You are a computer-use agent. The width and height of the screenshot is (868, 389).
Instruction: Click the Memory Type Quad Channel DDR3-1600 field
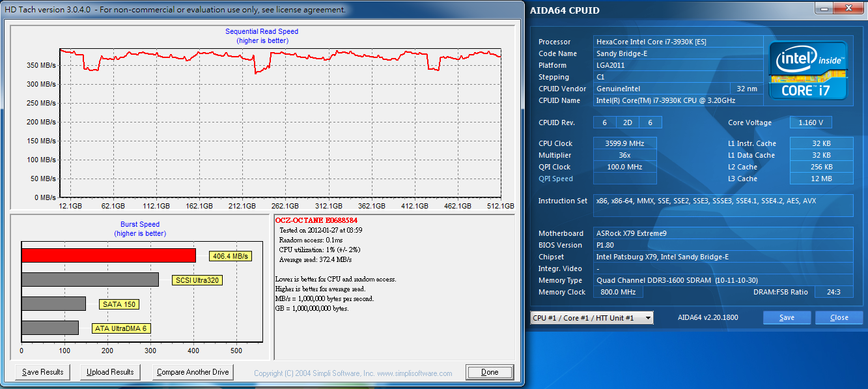pyautogui.click(x=723, y=280)
